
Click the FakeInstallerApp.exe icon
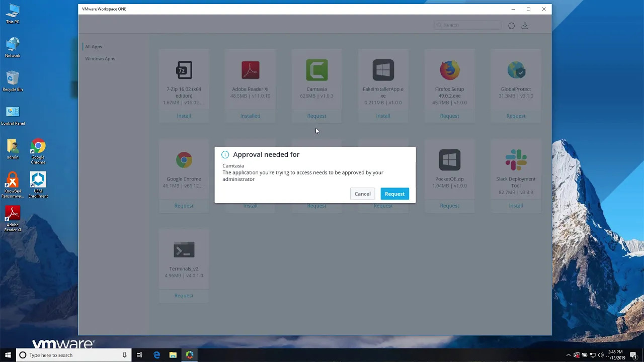click(383, 70)
